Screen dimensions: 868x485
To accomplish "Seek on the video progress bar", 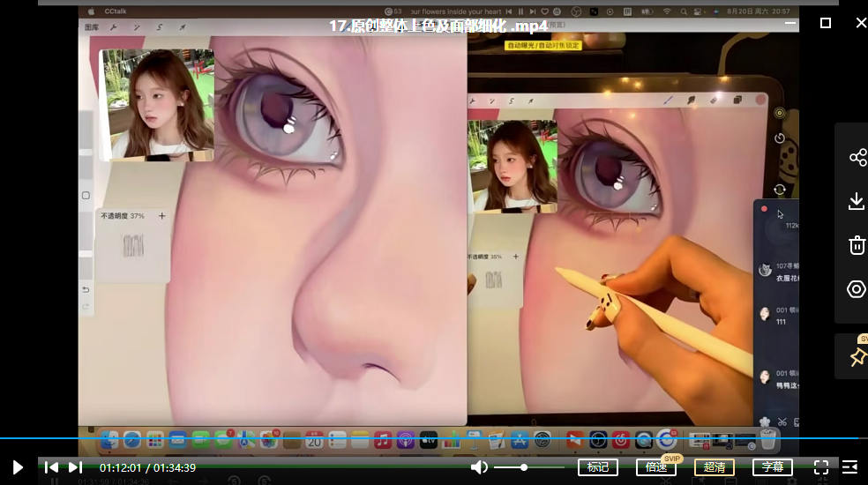I will pyautogui.click(x=353, y=438).
